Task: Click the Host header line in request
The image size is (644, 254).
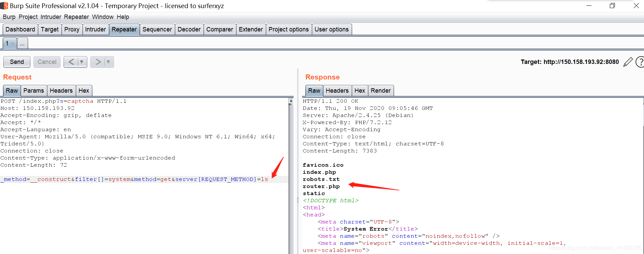Action: [x=38, y=108]
